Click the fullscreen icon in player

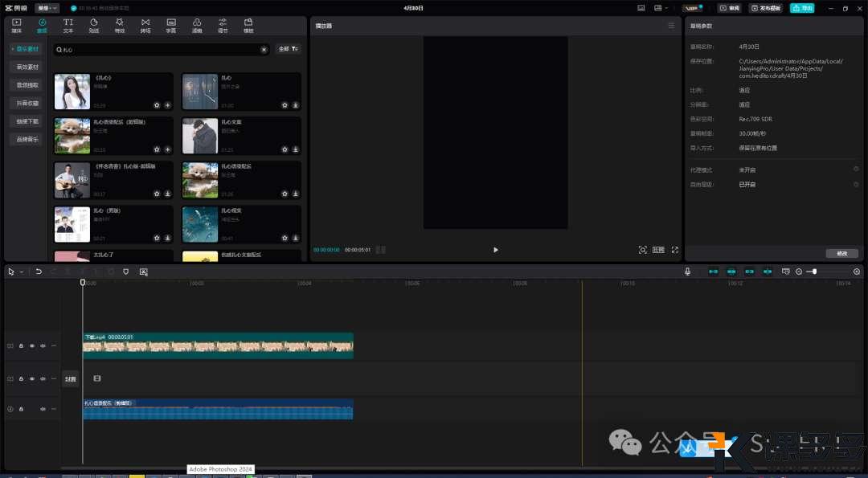coord(674,250)
